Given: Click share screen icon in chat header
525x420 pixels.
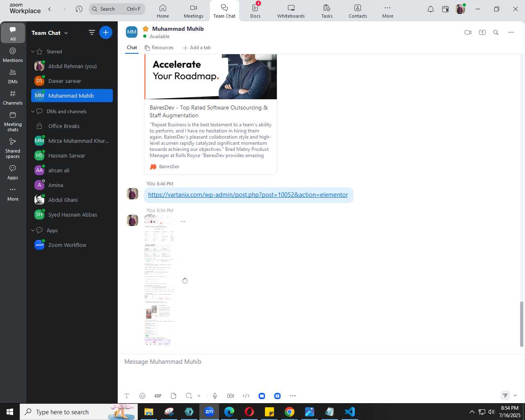Looking at the screenshot, I should (482, 32).
